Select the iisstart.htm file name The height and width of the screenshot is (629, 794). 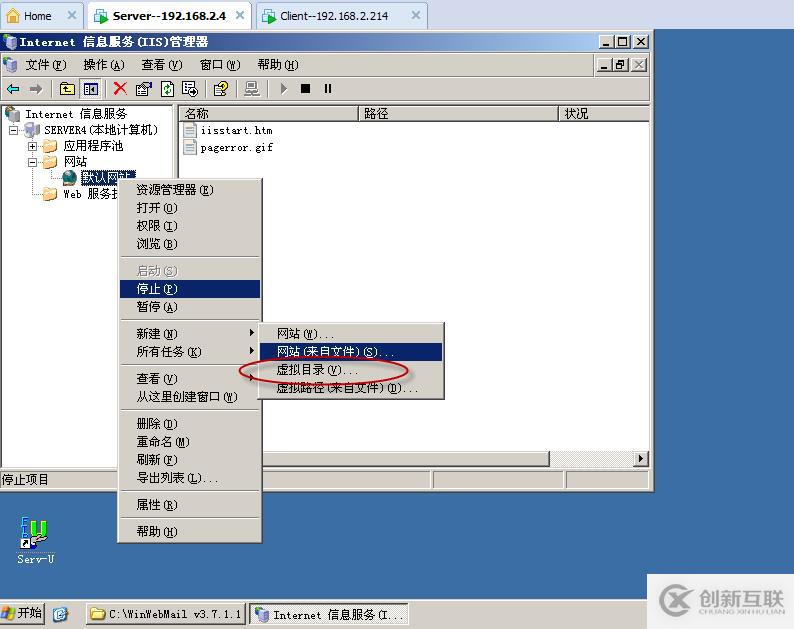pos(236,130)
